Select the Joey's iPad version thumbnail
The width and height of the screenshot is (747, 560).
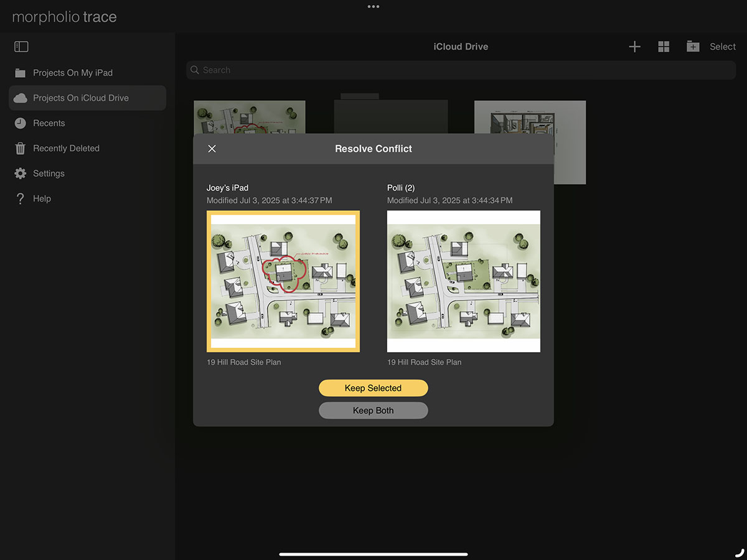tap(283, 281)
